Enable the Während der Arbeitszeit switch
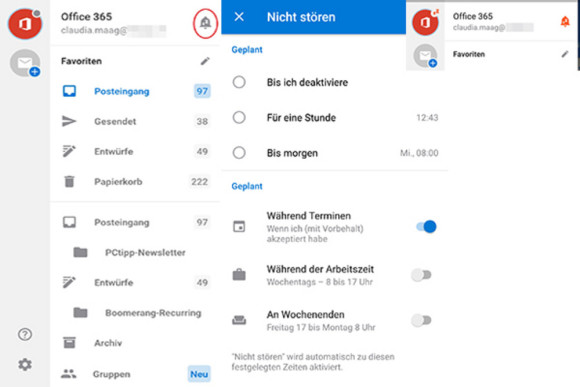The image size is (580, 387). (421, 275)
